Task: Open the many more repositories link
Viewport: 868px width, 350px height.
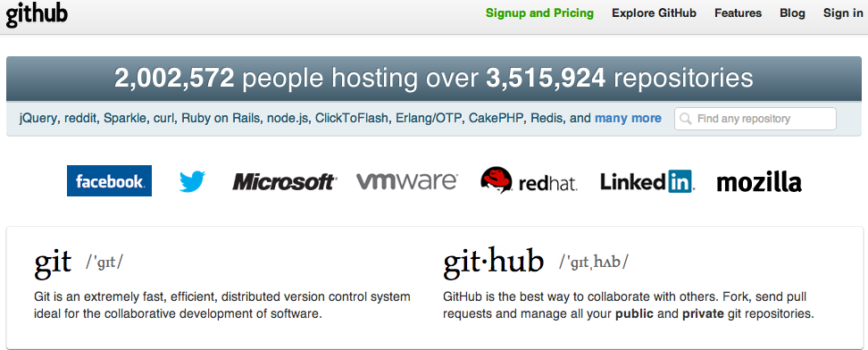Action: [628, 118]
